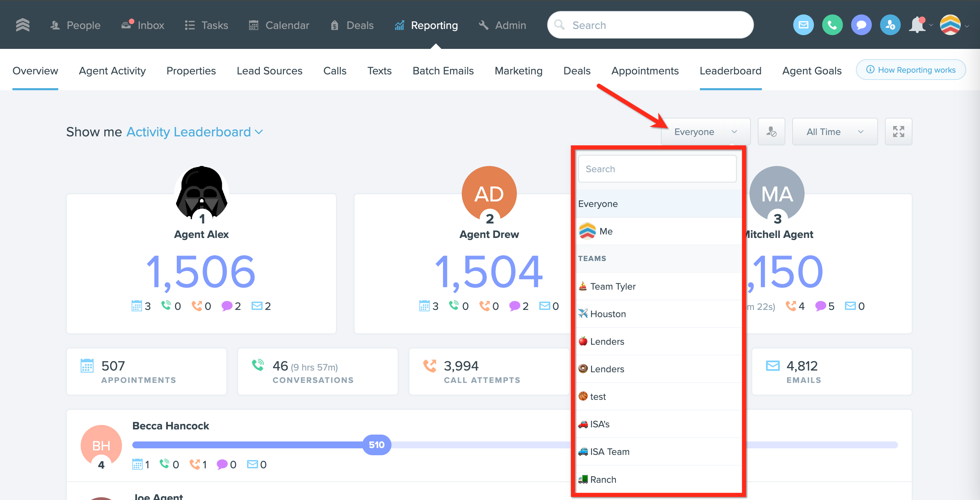This screenshot has height=500, width=980.
Task: Click How Reporting works button
Action: pos(911,70)
